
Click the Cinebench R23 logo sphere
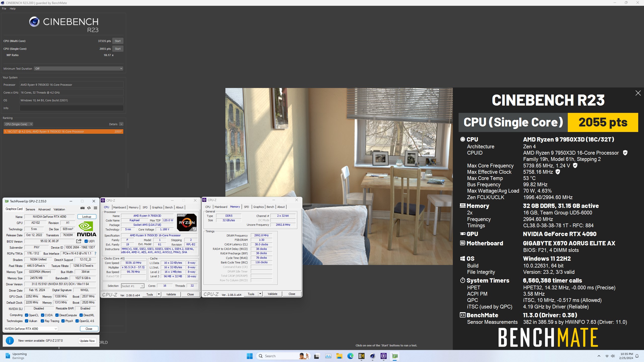pyautogui.click(x=34, y=22)
